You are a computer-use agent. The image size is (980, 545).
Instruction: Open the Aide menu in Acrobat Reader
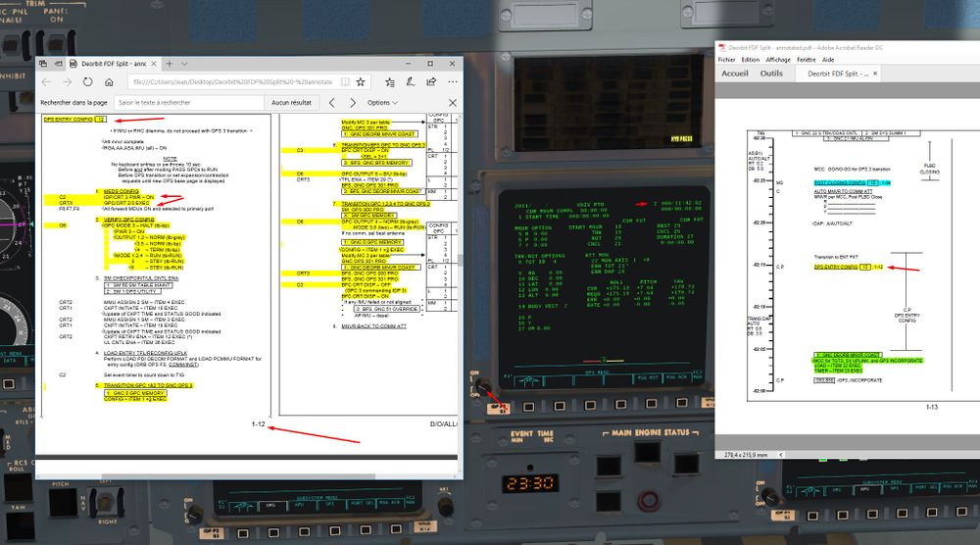[828, 60]
